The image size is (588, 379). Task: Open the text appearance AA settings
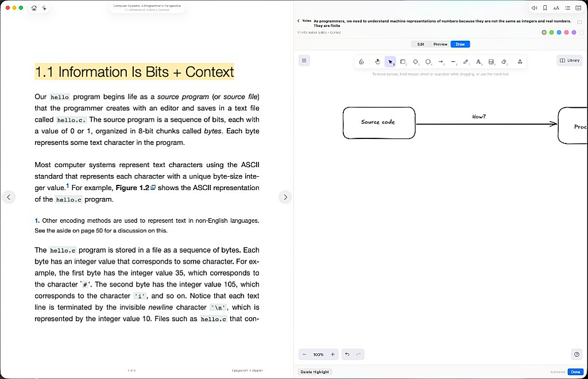pyautogui.click(x=556, y=8)
